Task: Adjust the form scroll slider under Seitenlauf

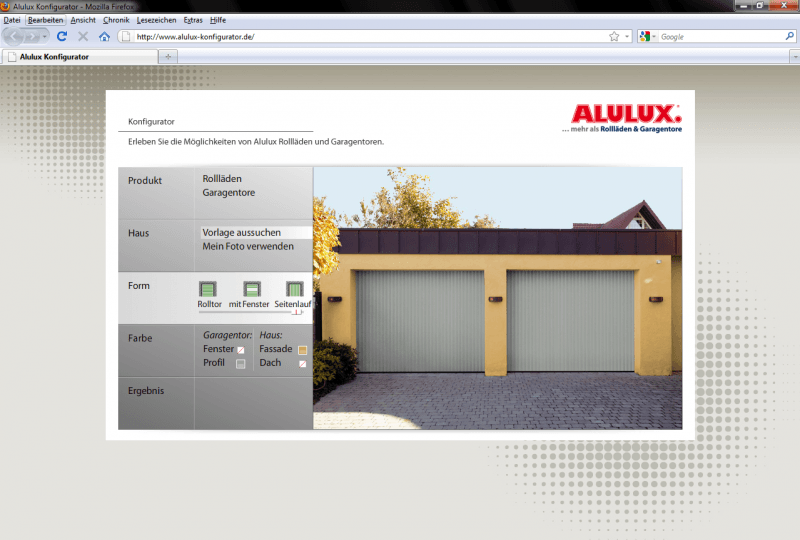Action: pyautogui.click(x=297, y=312)
